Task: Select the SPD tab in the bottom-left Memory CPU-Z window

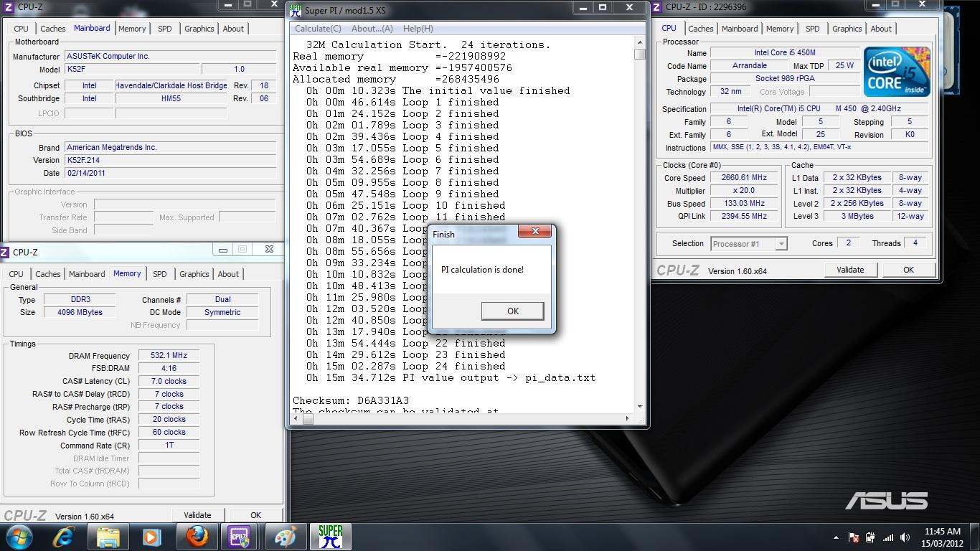Action: point(160,274)
